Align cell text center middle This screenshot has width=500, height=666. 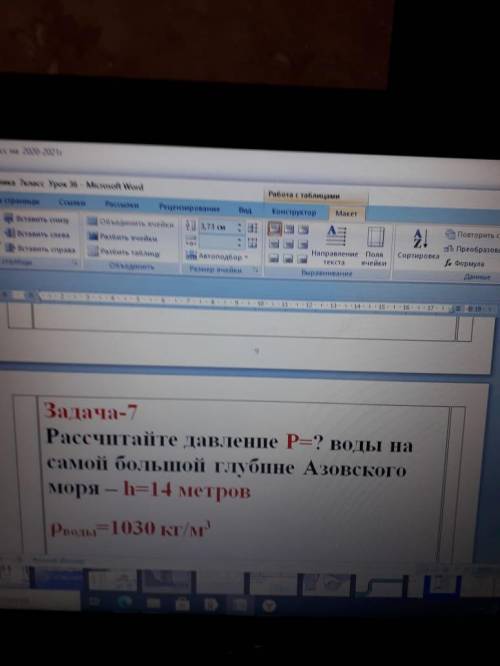(289, 244)
